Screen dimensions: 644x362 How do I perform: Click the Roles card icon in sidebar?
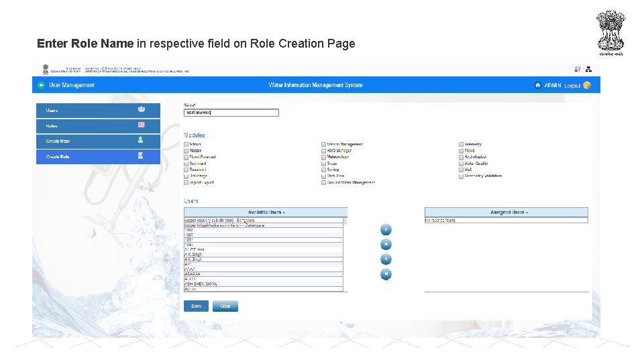pos(142,125)
